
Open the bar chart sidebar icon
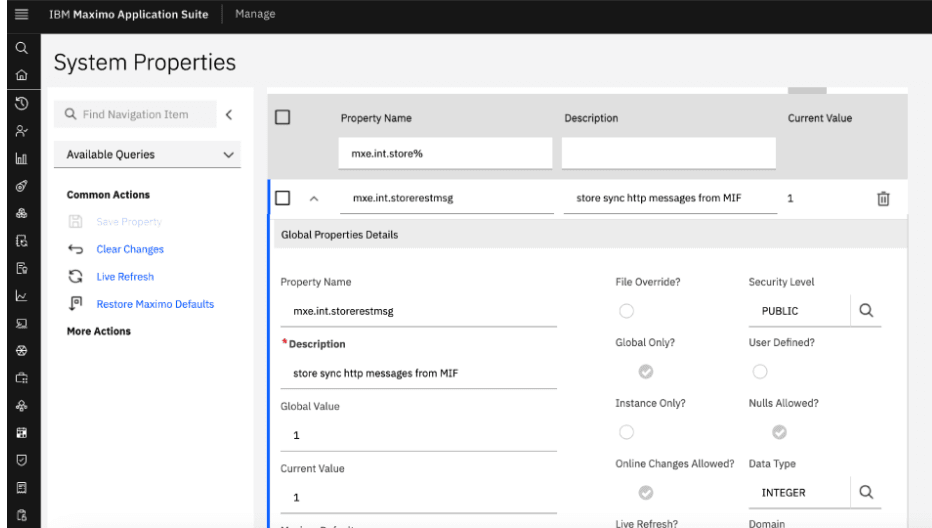coord(21,158)
